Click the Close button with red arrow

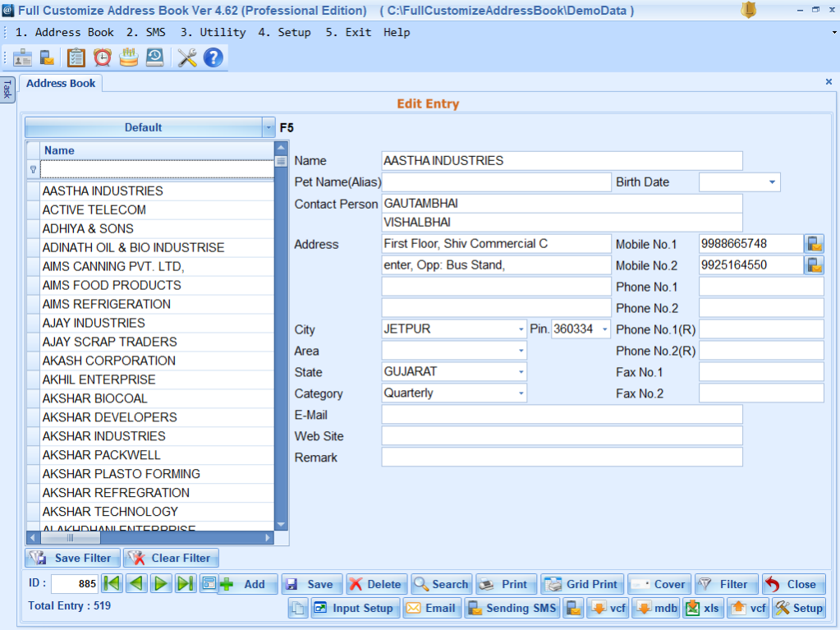click(794, 584)
